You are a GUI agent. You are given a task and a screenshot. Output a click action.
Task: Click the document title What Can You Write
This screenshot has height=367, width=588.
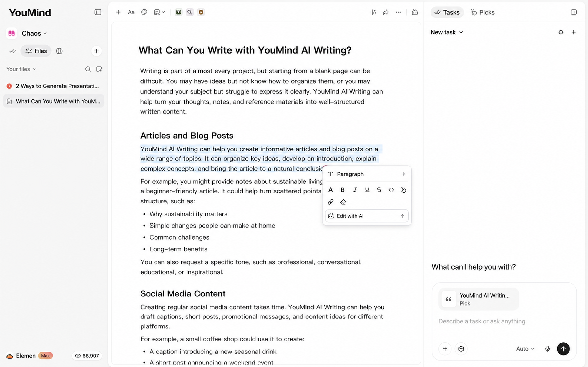coord(245,50)
